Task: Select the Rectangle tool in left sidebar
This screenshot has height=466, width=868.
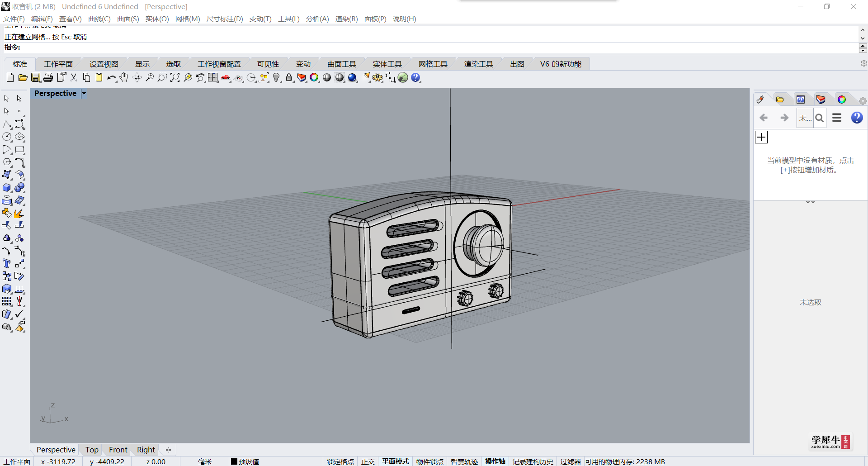Action: pyautogui.click(x=20, y=149)
